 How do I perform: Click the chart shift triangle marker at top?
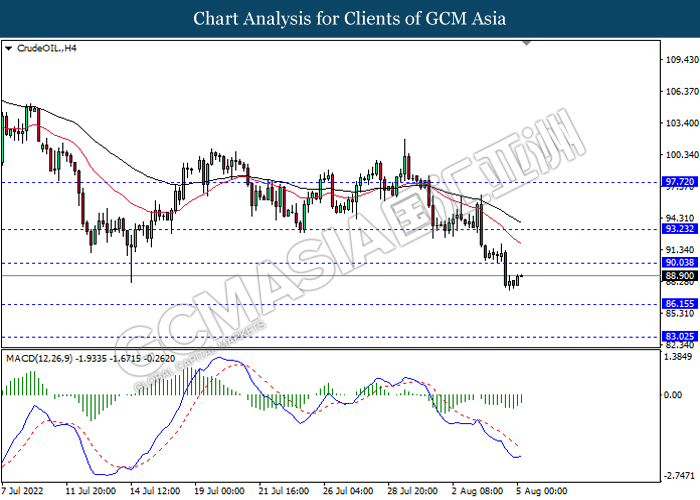click(x=527, y=43)
